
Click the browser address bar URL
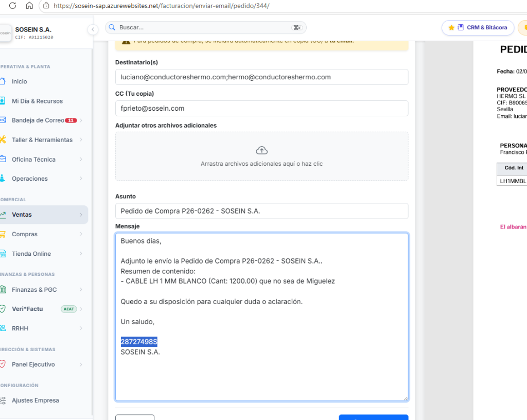[x=161, y=6]
